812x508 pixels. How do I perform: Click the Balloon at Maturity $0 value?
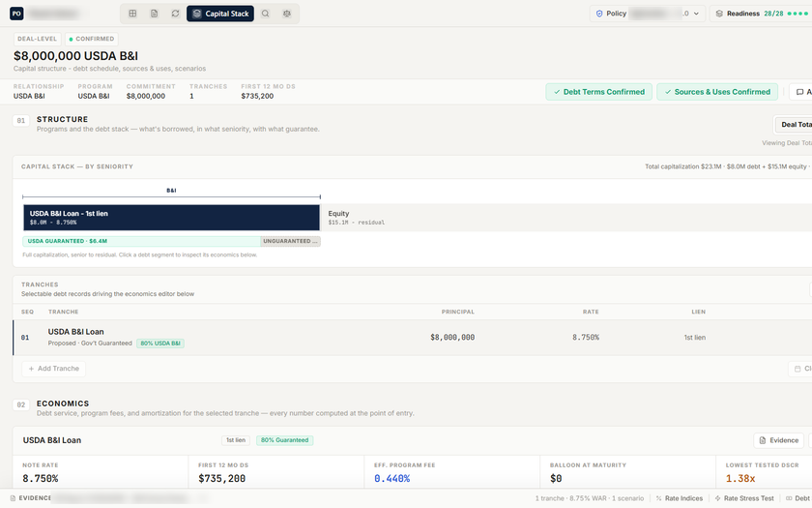[x=556, y=478]
